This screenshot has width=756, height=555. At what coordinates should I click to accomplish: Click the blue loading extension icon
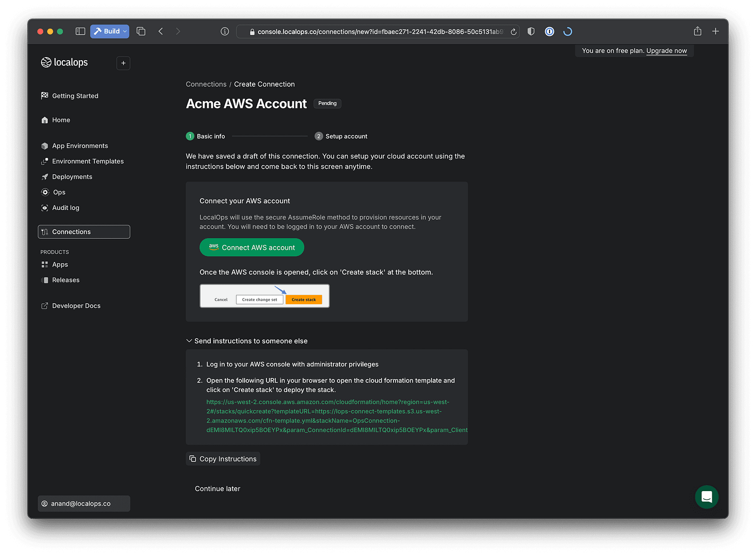point(568,32)
